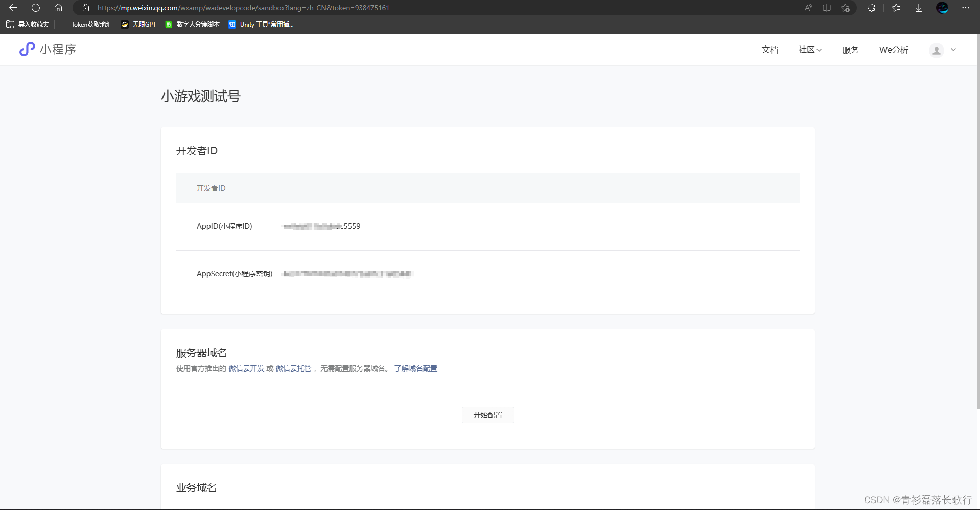The height and width of the screenshot is (510, 980).
Task: View site info via the lock icon
Action: click(x=86, y=8)
